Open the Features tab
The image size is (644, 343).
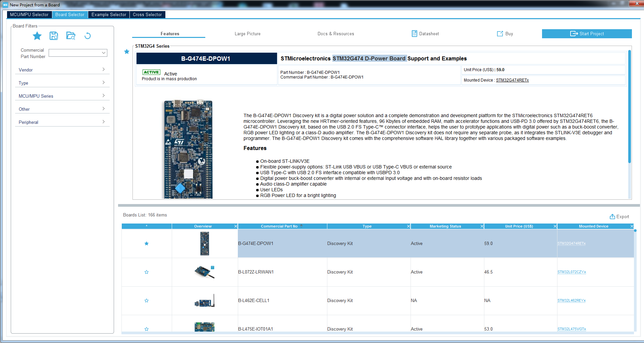170,34
